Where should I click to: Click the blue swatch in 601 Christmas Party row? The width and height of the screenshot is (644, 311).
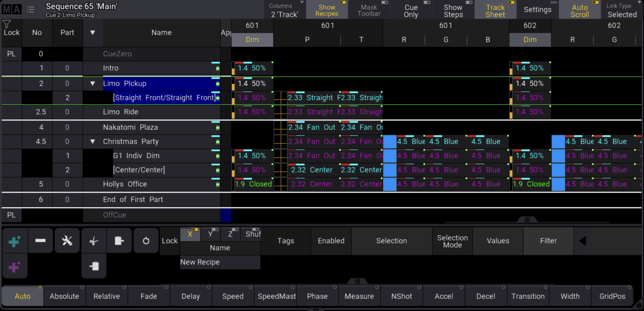point(390,142)
